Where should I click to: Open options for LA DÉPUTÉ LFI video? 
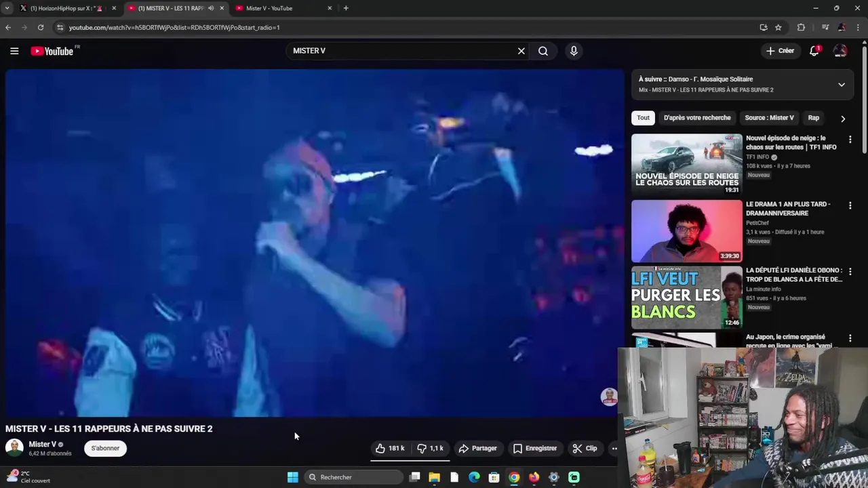pyautogui.click(x=850, y=272)
